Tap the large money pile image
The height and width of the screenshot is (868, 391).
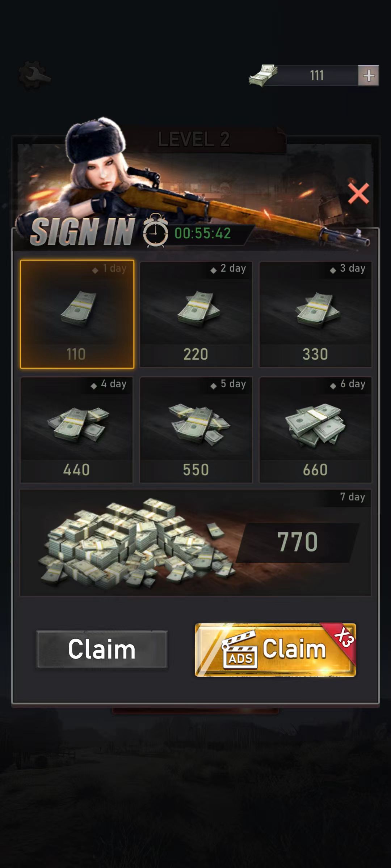[x=136, y=542]
